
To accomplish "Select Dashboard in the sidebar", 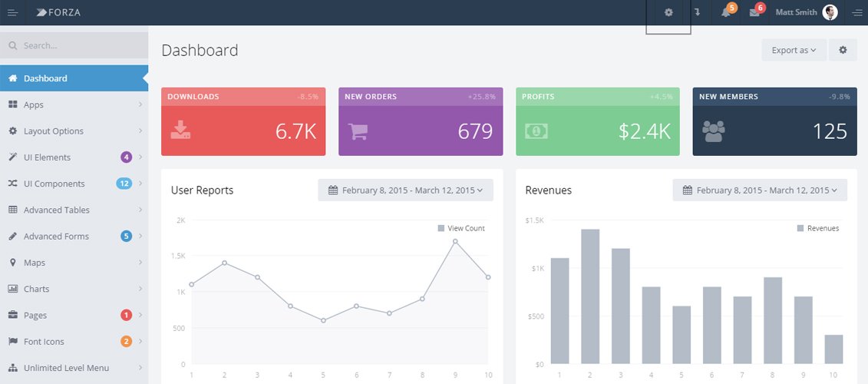I will click(74, 78).
